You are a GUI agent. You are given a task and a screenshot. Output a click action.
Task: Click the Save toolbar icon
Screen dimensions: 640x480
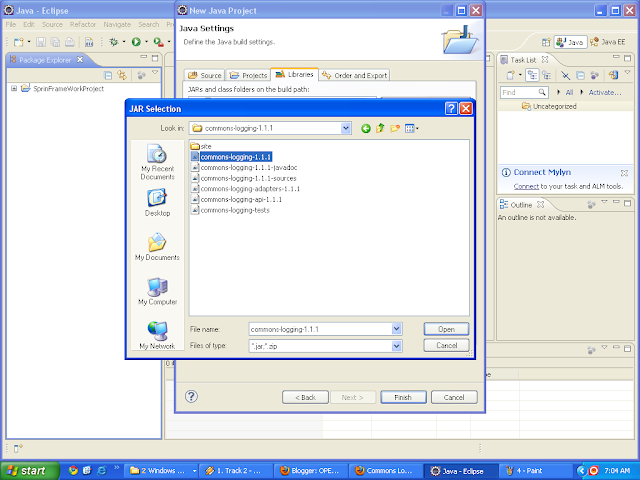(40, 42)
